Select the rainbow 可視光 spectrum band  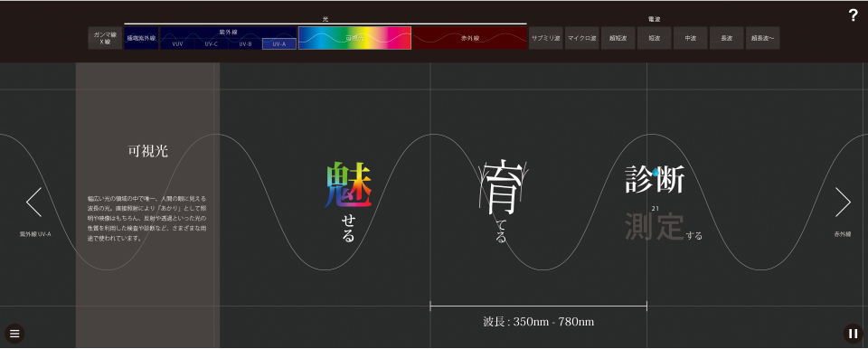pos(354,38)
